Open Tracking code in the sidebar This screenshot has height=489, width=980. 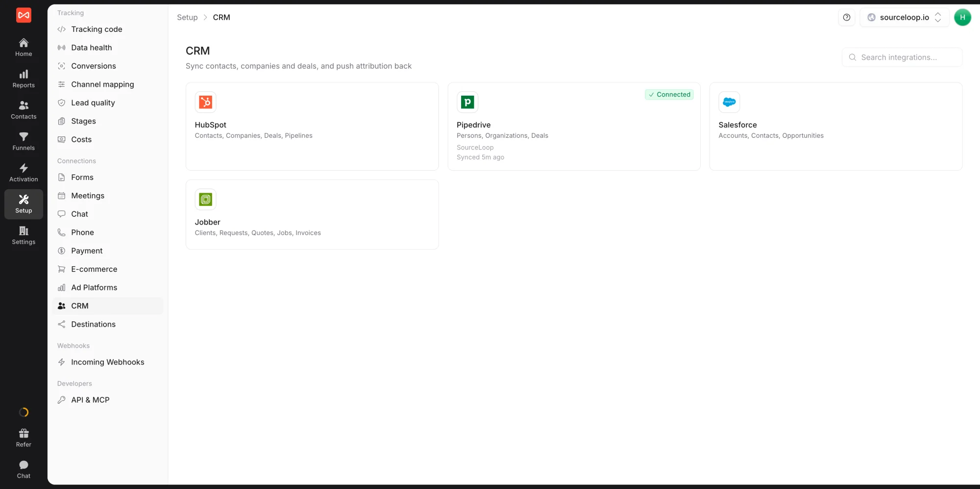[108, 29]
